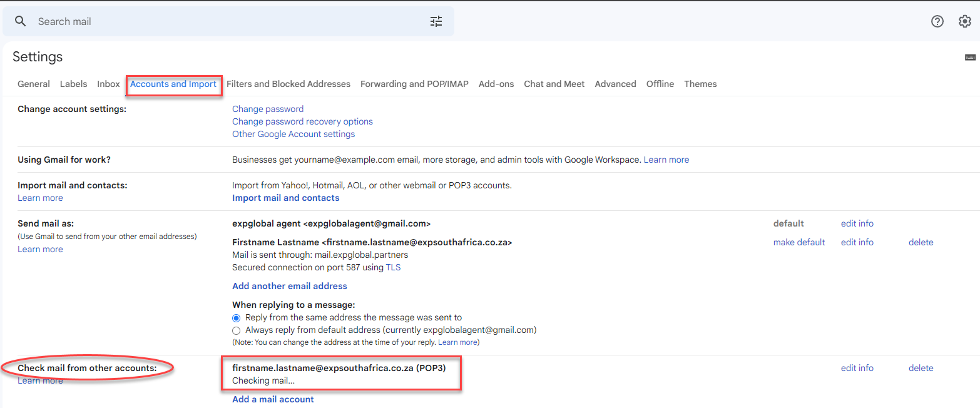Screen dimensions: 980x408
Task: Make expsouthafrica address the default
Action: click(x=799, y=242)
